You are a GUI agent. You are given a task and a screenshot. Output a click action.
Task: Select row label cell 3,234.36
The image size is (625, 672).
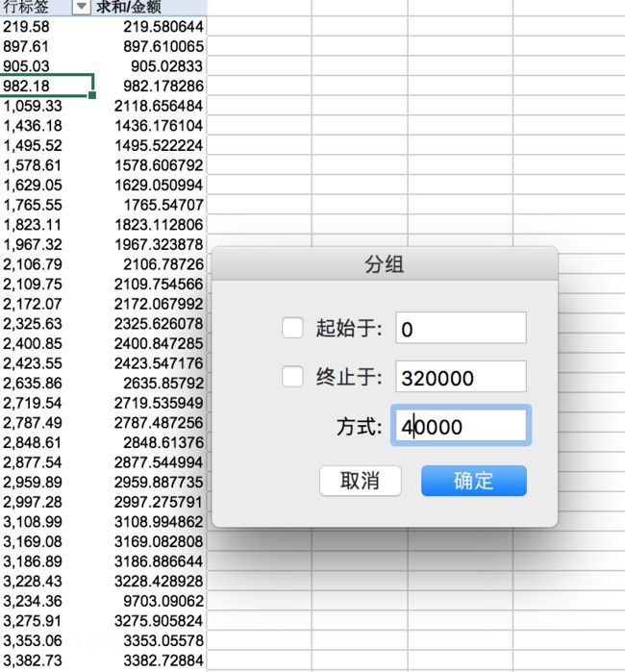tap(47, 601)
